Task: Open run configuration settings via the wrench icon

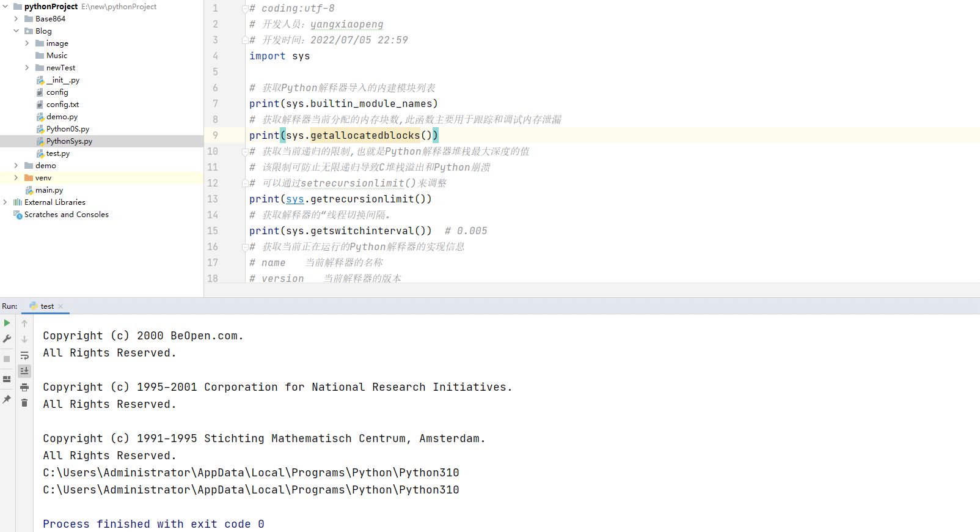Action: [x=7, y=339]
